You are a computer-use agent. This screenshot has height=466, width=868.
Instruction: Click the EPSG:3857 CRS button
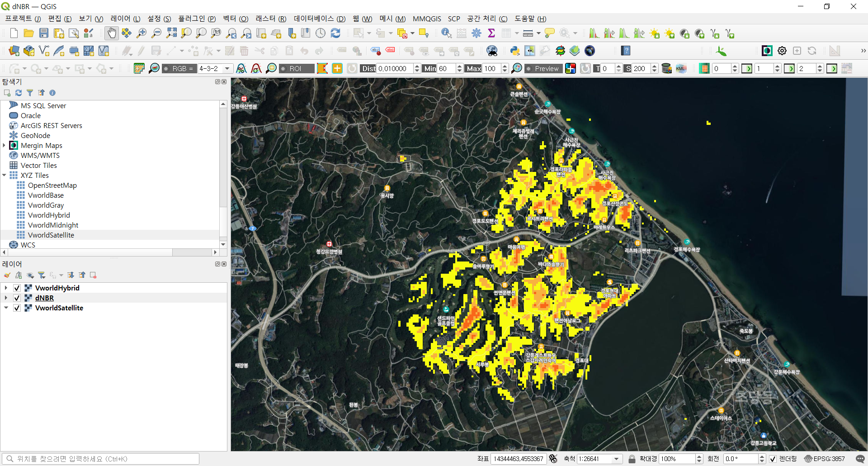point(824,459)
